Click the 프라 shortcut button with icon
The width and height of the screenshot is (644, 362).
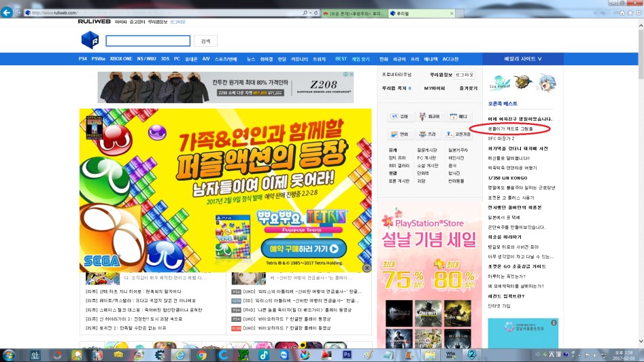(x=428, y=134)
